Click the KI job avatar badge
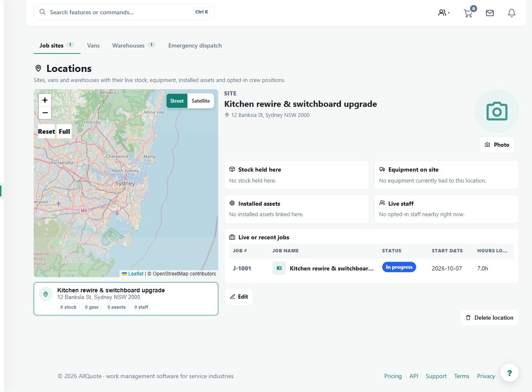Viewport: 532px width, 392px height. point(279,268)
